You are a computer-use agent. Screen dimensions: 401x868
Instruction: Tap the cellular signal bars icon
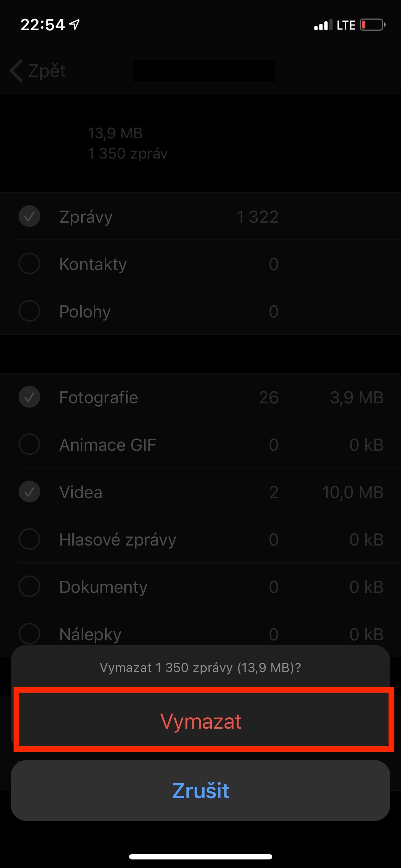coord(323,25)
